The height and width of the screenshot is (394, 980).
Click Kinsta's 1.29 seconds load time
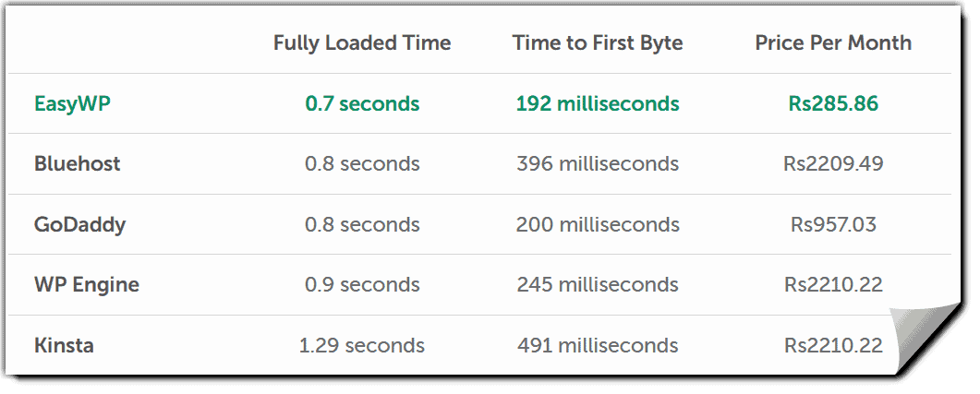point(362,346)
